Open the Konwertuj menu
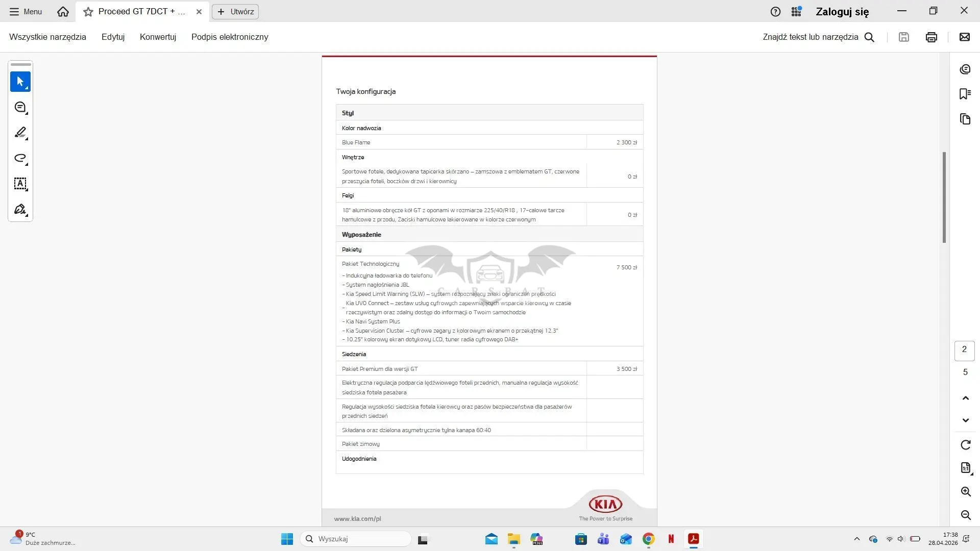The image size is (980, 551). coord(158,37)
